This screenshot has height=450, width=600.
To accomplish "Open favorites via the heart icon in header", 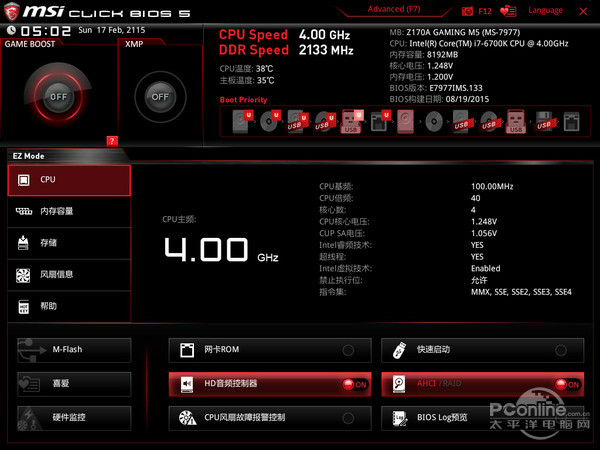I will tap(508, 11).
